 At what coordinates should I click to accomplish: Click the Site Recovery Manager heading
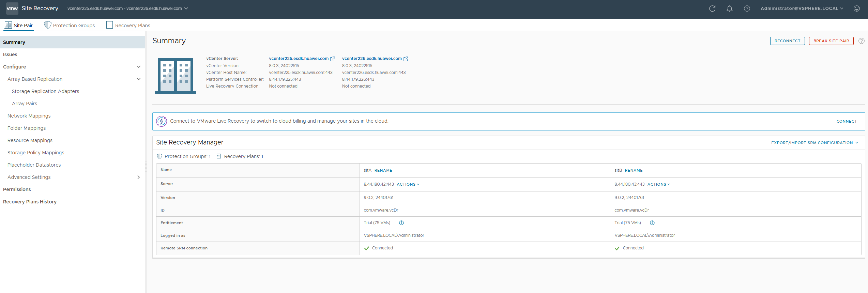pyautogui.click(x=190, y=142)
